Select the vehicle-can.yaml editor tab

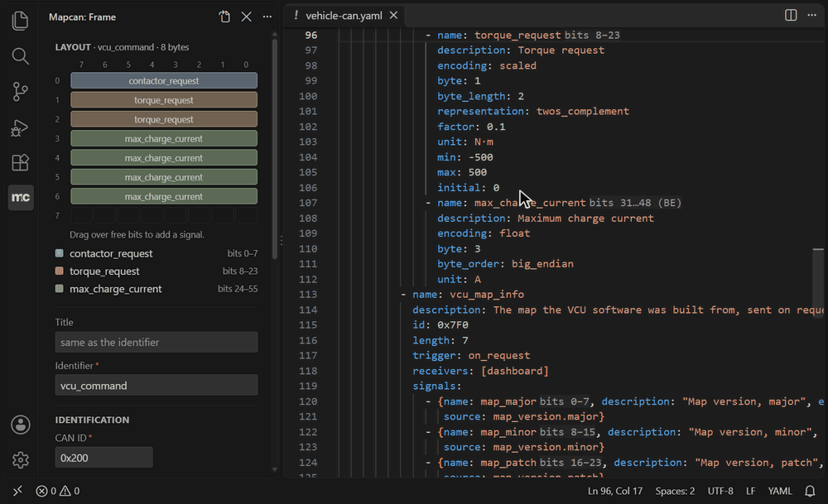click(344, 16)
